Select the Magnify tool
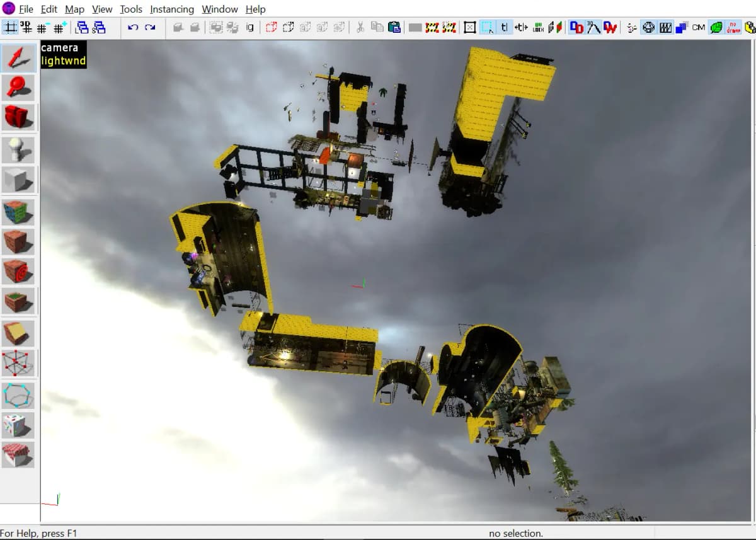 [x=18, y=88]
